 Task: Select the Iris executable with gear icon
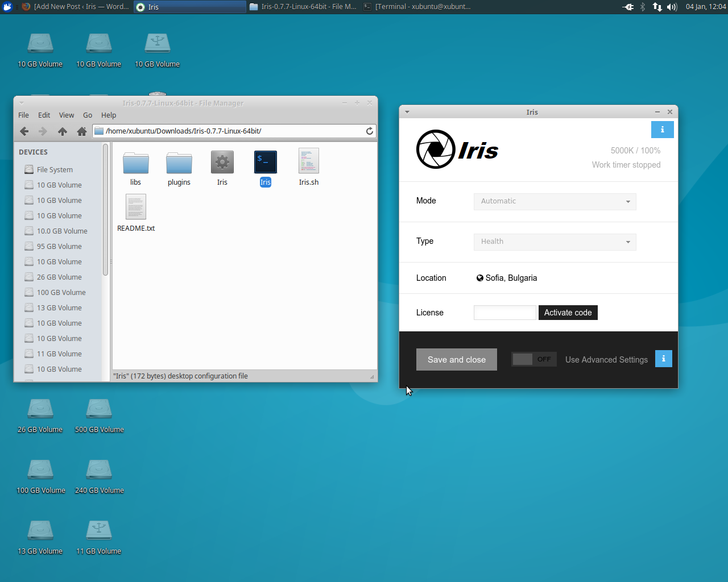[x=222, y=168]
